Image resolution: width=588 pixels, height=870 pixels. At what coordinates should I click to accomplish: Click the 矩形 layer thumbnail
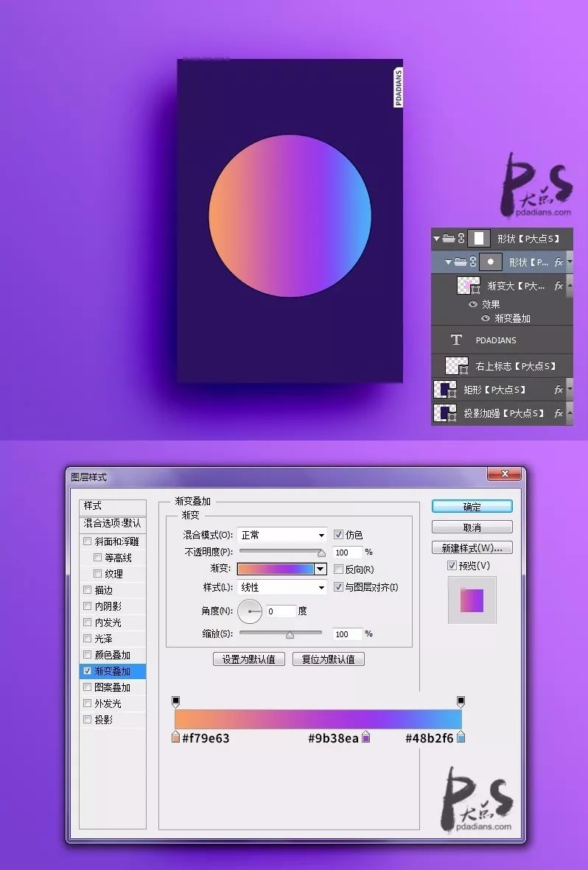445,390
